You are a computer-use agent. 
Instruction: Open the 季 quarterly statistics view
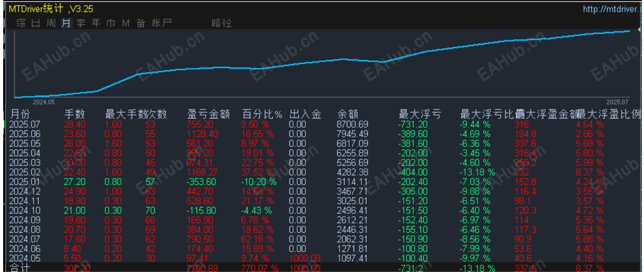(x=81, y=23)
